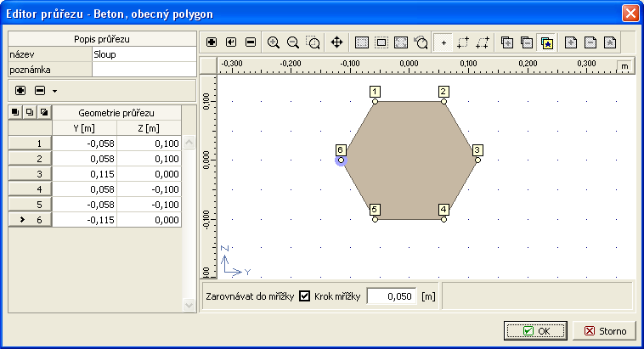Click Z cell '0,100' in row 2
The height and width of the screenshot is (349, 644).
(x=149, y=159)
